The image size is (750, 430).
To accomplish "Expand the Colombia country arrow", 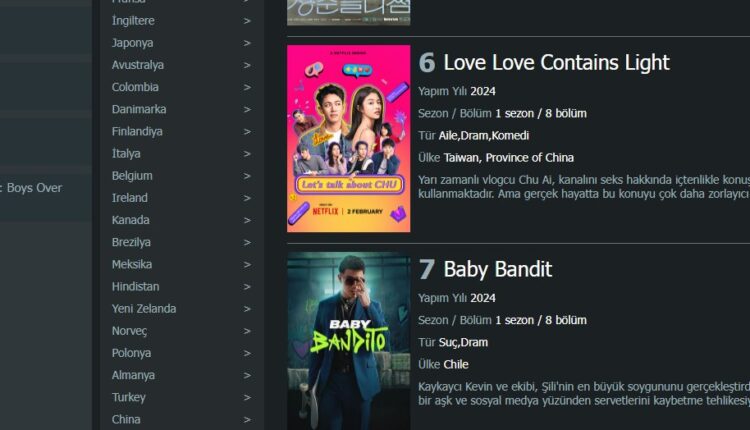I will 247,88.
